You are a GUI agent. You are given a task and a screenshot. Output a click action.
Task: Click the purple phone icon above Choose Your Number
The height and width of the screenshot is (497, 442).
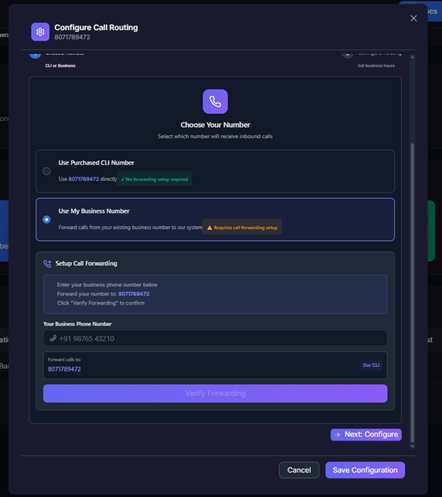tap(215, 101)
